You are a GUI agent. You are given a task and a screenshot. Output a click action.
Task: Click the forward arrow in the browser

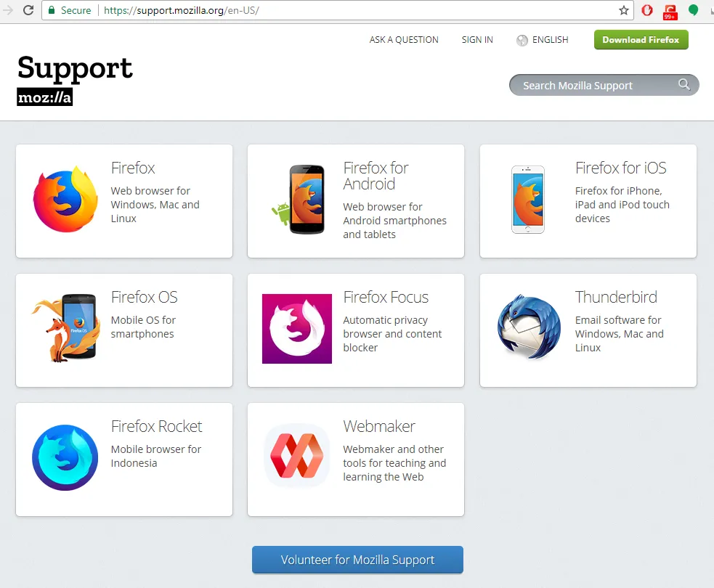[x=7, y=10]
